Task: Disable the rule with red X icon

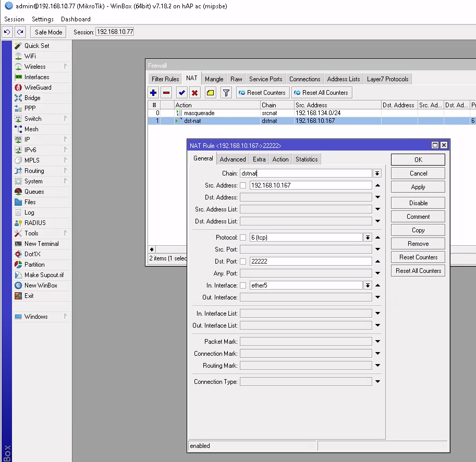Action: [x=194, y=93]
